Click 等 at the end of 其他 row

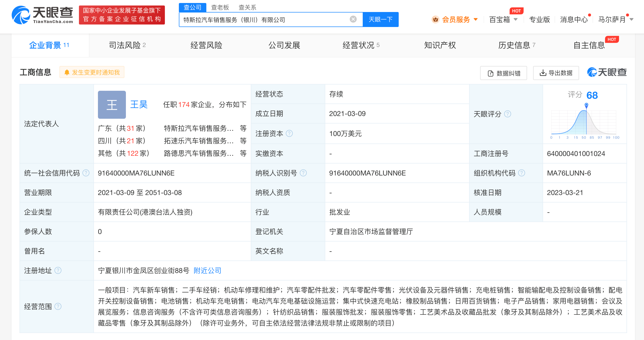tap(243, 153)
